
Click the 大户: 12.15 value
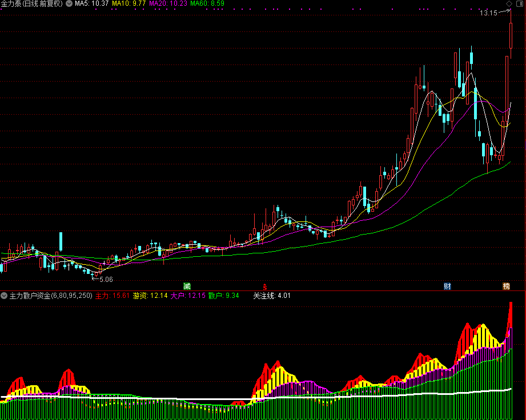(x=188, y=296)
